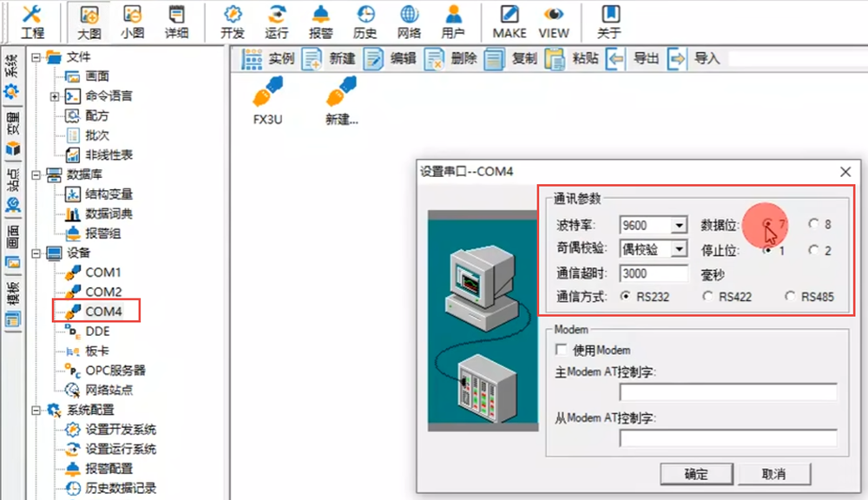
Task: Expand the 命令语言 tree node
Action: [x=54, y=96]
